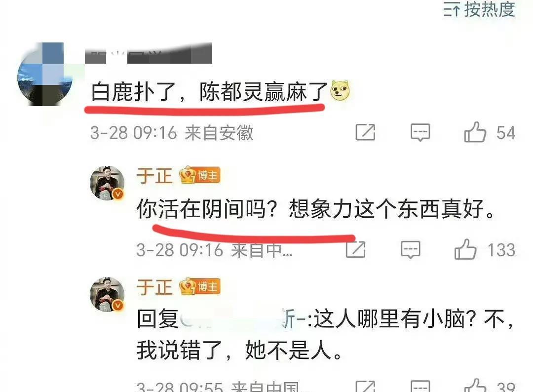
Task: Share the comment about 白鹿扑了
Action: 365,132
